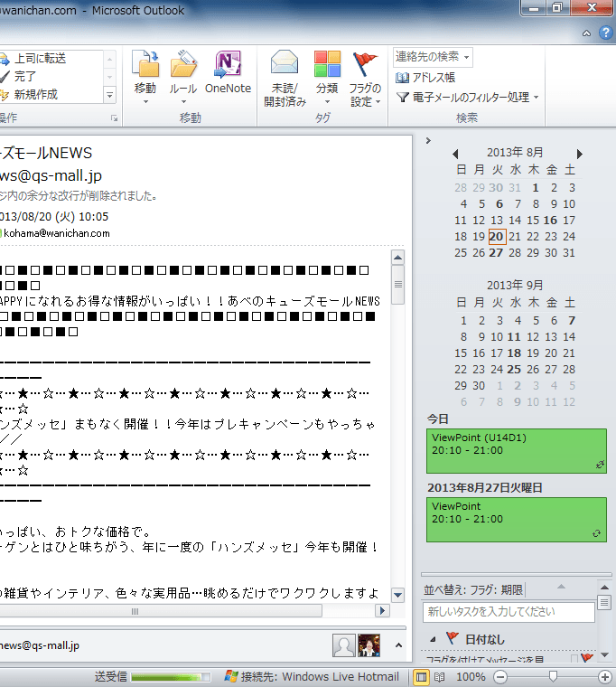The image size is (616, 687).
Task: Click sender news@qs-mall.jp in people pane
Action: coord(40,645)
